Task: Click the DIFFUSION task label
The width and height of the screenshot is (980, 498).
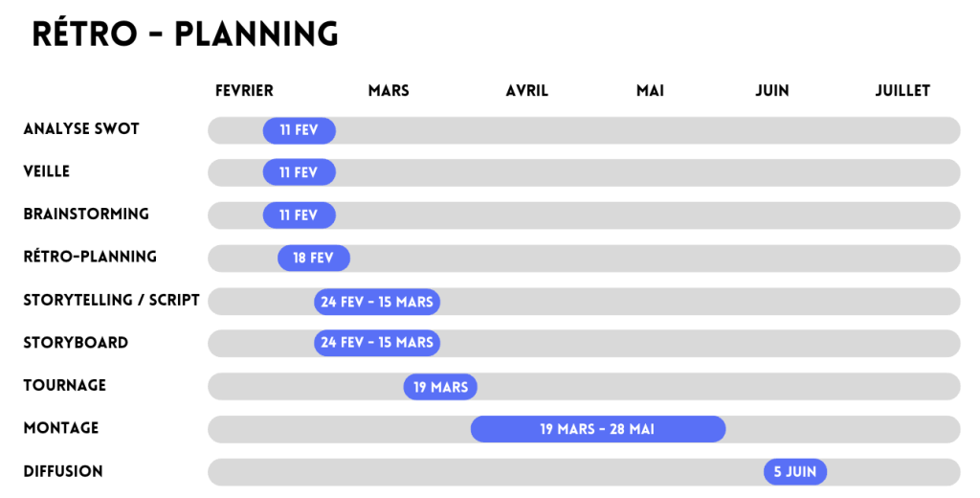Action: tap(63, 471)
